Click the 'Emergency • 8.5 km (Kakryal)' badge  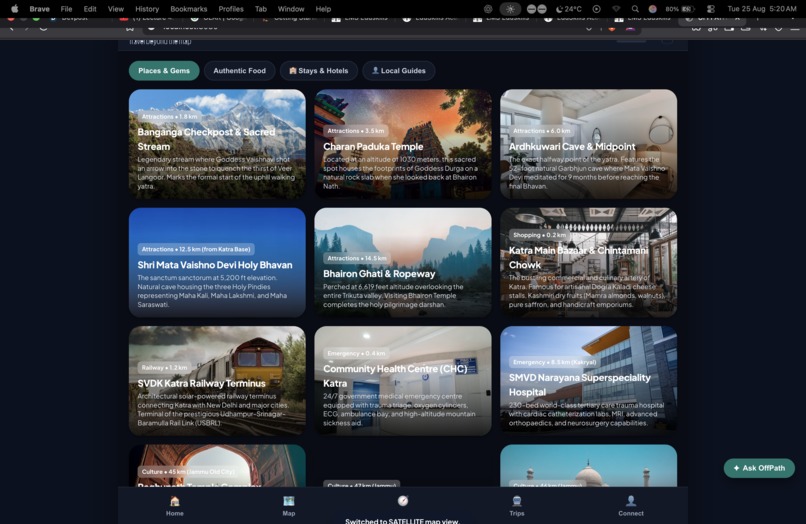(x=554, y=362)
